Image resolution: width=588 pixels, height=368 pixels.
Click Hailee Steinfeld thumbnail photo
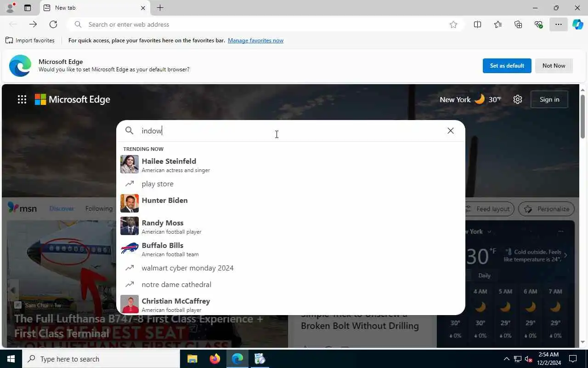130,164
